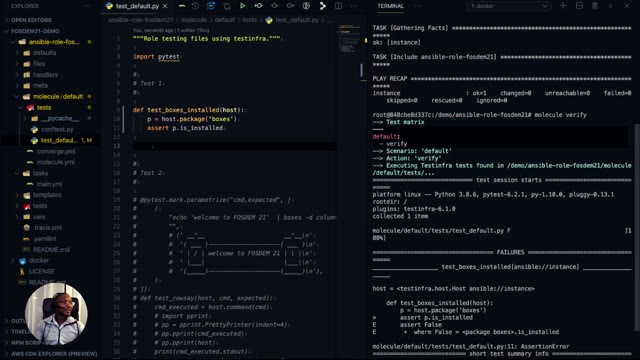Click the open changes icon in editor toolbar

(x=227, y=6)
